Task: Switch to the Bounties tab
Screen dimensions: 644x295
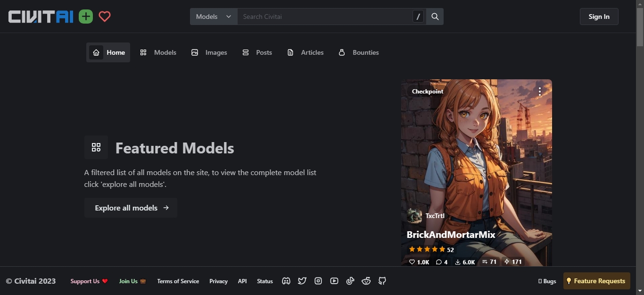Action: (358, 52)
